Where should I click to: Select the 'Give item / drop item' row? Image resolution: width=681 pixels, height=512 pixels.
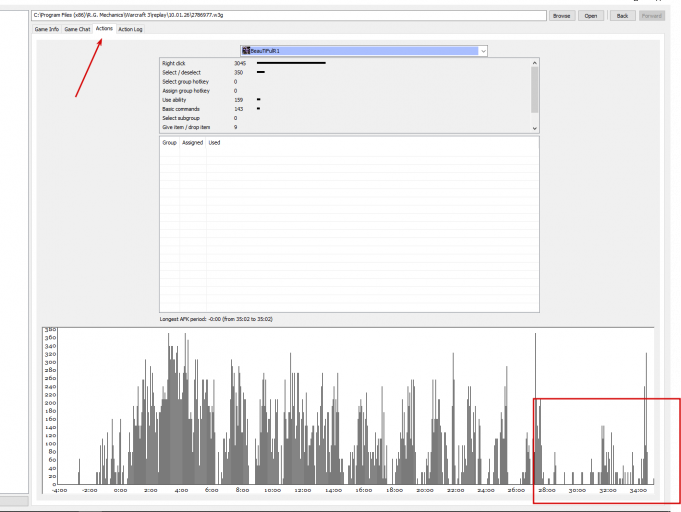click(345, 127)
